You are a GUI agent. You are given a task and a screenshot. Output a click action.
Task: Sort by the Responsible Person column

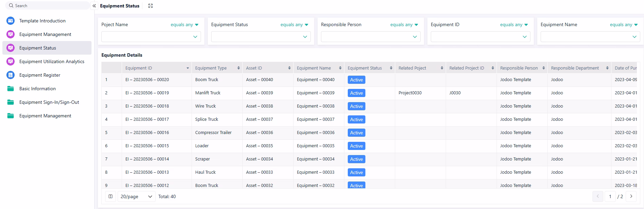click(543, 68)
